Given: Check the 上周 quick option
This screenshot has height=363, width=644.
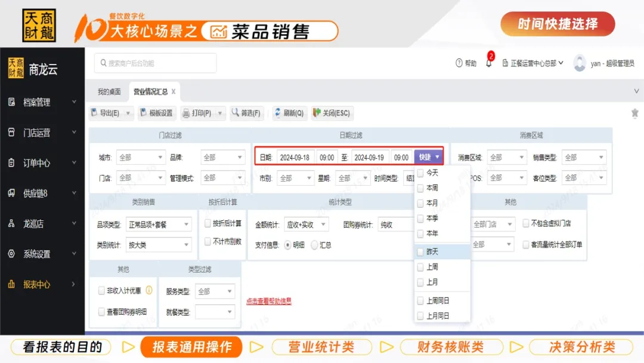Looking at the screenshot, I should coord(420,267).
